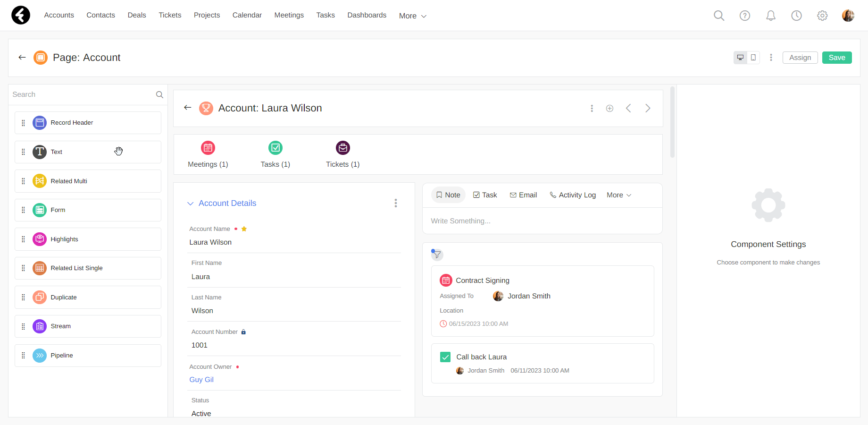Open the stream filter funnel icon

[x=437, y=255]
